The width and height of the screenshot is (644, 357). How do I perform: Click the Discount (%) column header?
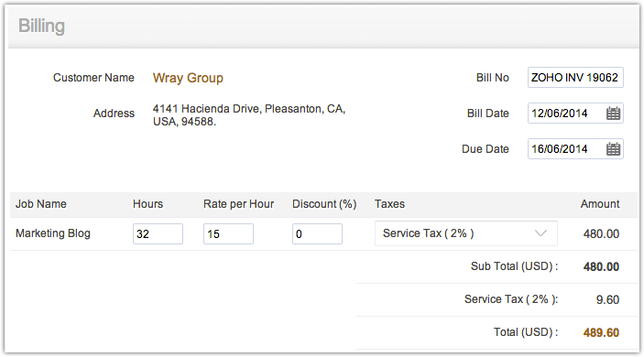[x=324, y=204]
